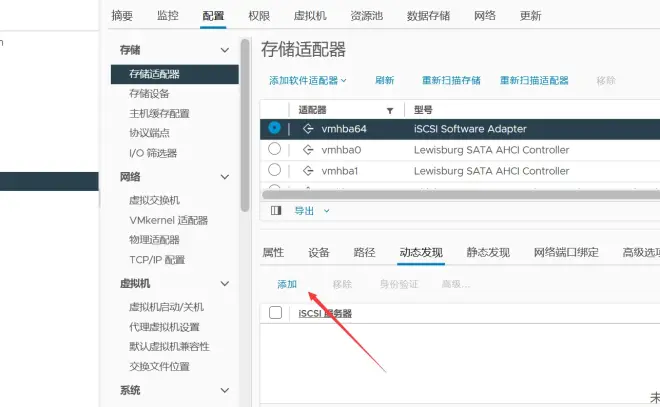Click the vmhba0 adapter icon
The width and height of the screenshot is (660, 407).
(308, 150)
